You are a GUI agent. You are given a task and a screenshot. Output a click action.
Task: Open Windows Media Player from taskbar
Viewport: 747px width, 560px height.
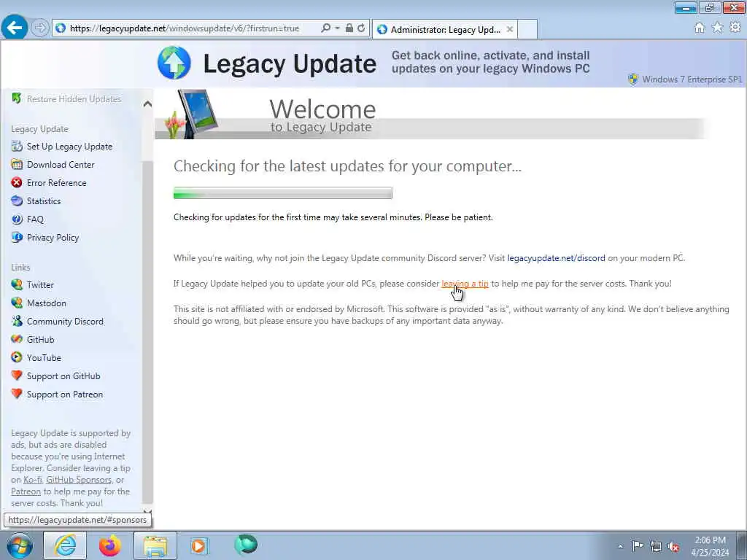point(198,545)
